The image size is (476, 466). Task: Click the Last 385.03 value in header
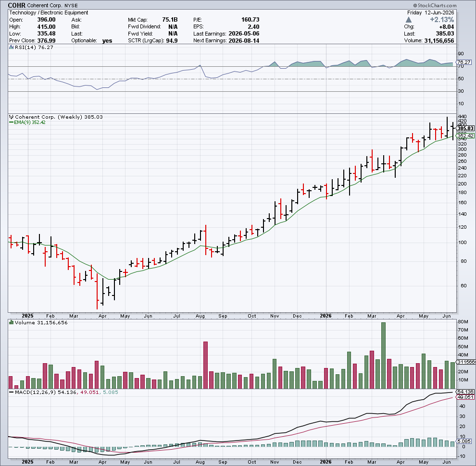(445, 34)
